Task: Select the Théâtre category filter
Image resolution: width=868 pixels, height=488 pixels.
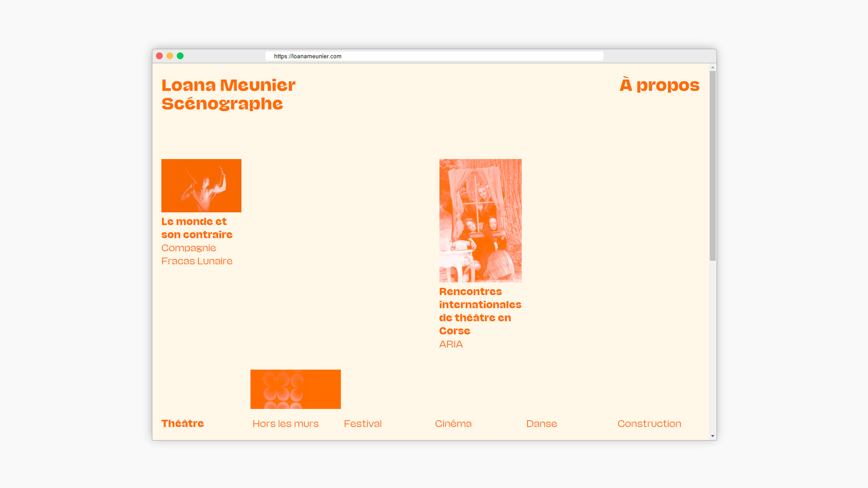Action: tap(183, 423)
